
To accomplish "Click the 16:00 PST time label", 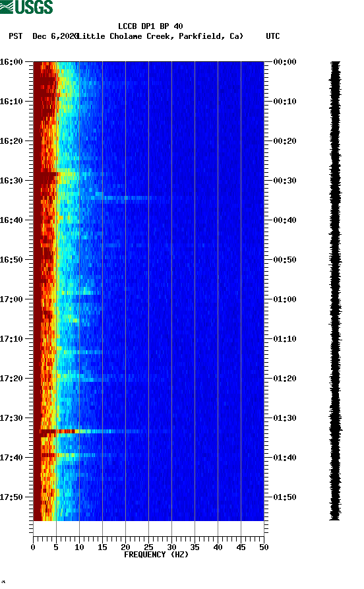I will coord(11,61).
